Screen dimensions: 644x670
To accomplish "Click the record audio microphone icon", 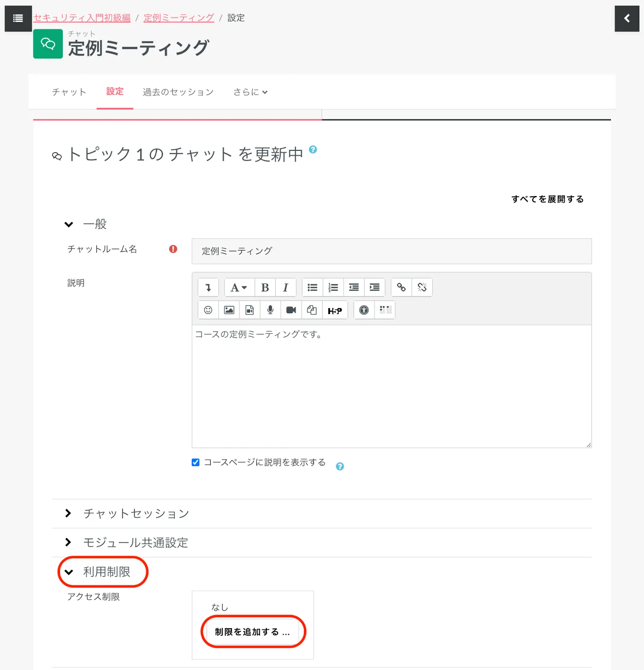I will 270,310.
